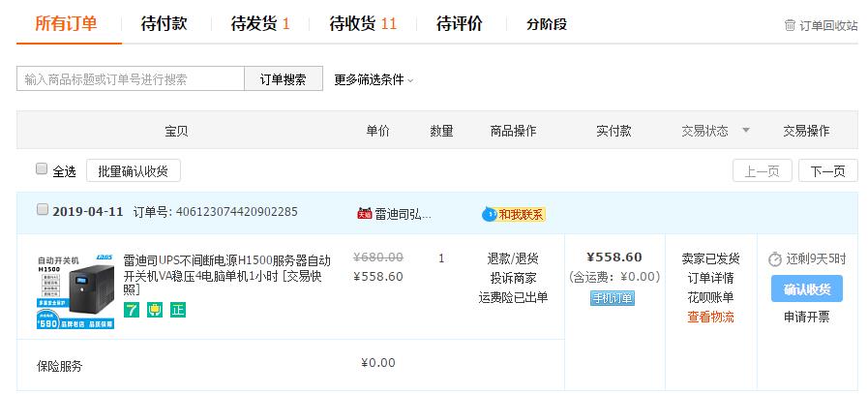Click the 订单搜索 button
868x394 pixels.
coord(284,78)
